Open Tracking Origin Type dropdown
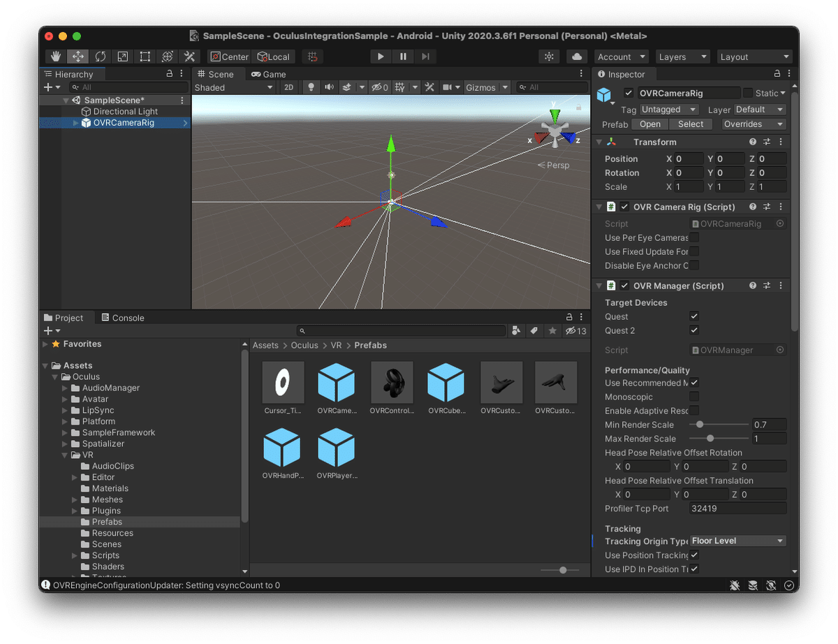Screen dimensions: 838x644 (x=738, y=541)
